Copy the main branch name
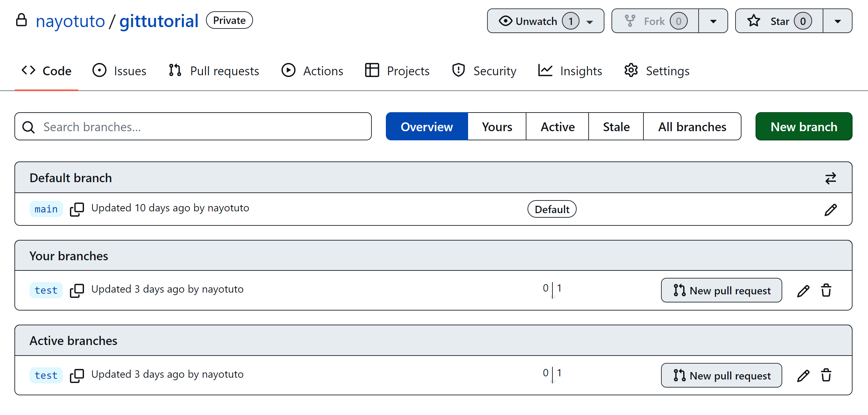Viewport: 868px width, 415px height. pos(77,209)
